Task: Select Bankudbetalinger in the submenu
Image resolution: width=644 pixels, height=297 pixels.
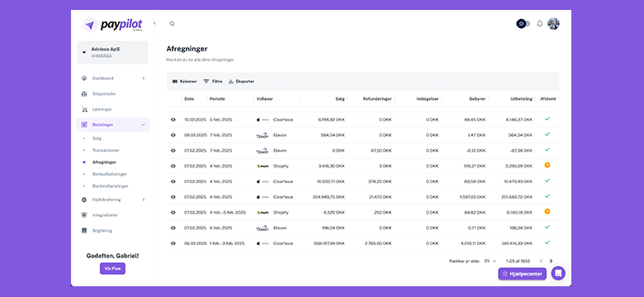Action: click(x=110, y=174)
